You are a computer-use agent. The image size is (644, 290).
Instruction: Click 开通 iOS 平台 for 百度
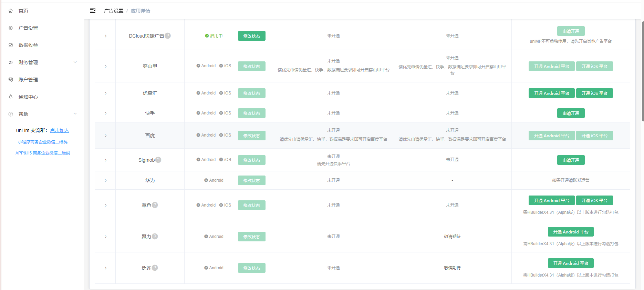click(x=594, y=136)
